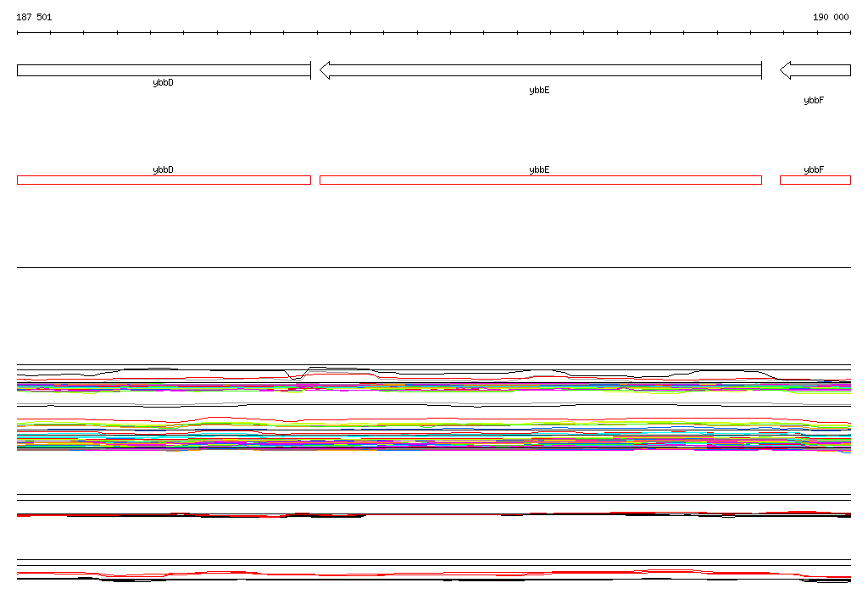Click the ybbE label above the red box
Viewport: 868px width, 605px height.
click(x=539, y=170)
